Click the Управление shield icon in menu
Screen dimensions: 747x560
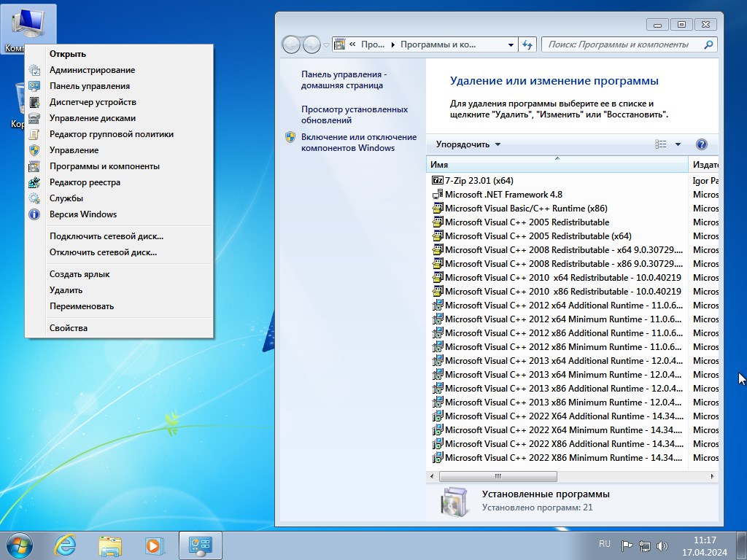click(34, 150)
